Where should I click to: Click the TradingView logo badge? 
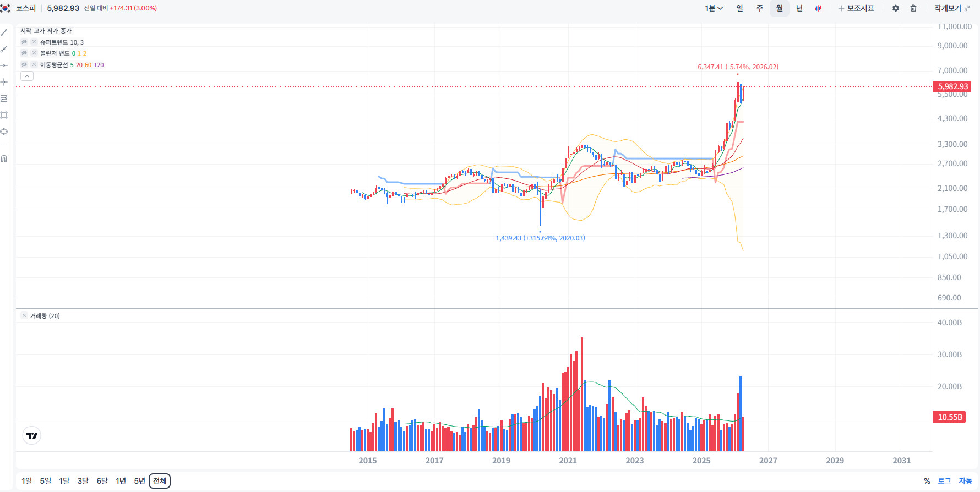coord(32,435)
